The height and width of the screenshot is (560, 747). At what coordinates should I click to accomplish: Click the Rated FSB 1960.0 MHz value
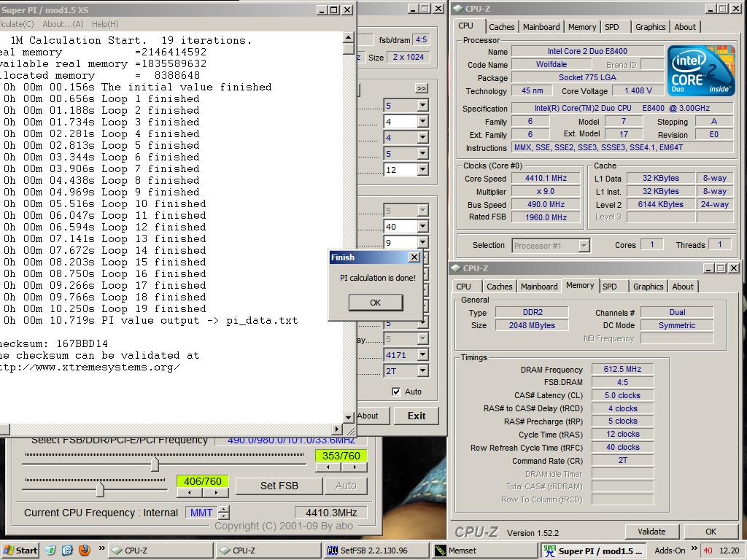point(546,217)
